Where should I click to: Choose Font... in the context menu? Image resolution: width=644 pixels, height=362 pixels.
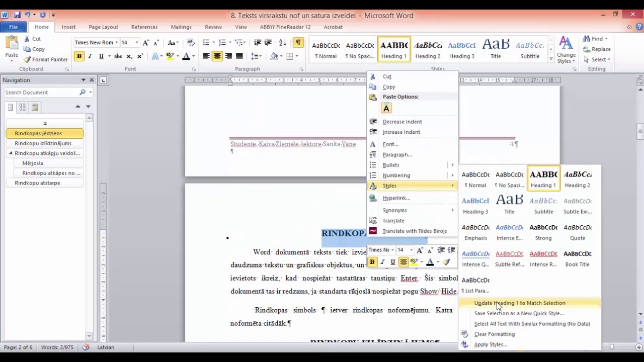413,144
